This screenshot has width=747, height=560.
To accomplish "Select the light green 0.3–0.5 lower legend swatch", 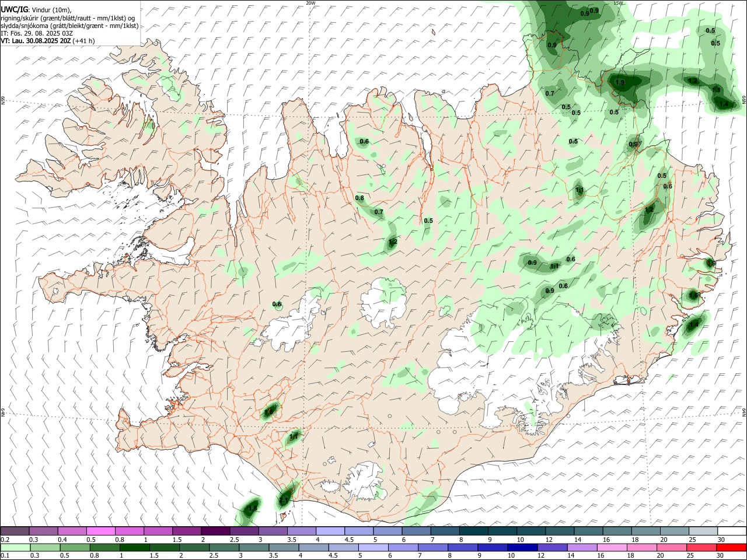I will (45, 547).
